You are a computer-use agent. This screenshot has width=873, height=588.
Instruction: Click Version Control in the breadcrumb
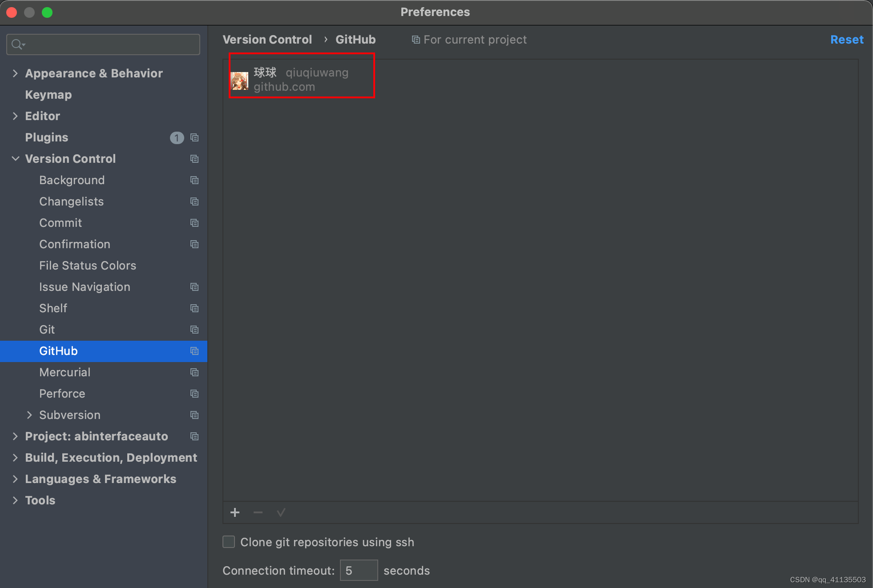(267, 40)
